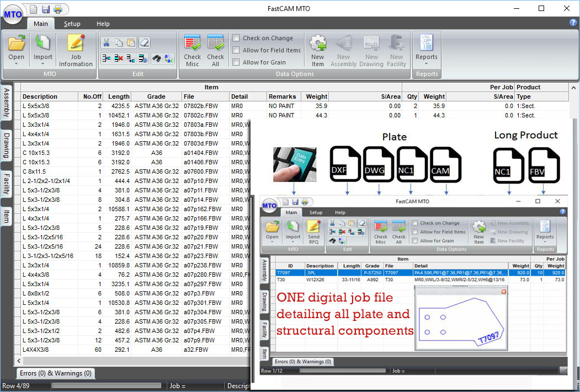Screen dimensions: 580x392
Task: Click the Remarks column header in the main table
Action: (284, 96)
